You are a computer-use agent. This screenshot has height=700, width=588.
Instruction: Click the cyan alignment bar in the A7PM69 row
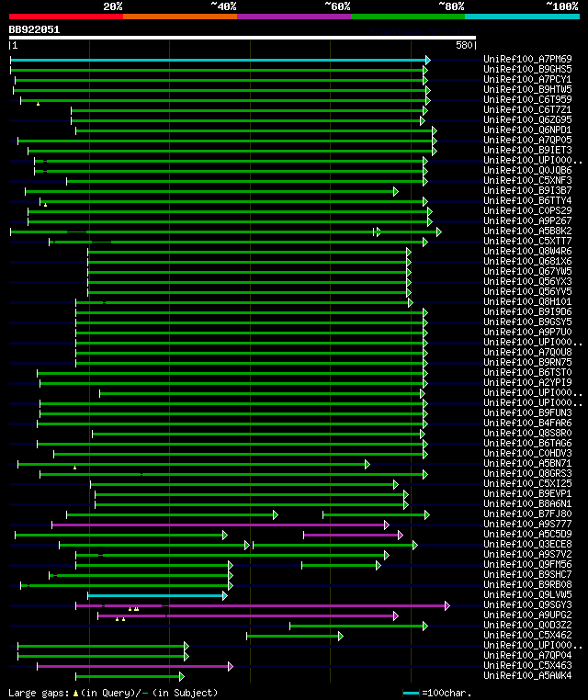tap(220, 60)
